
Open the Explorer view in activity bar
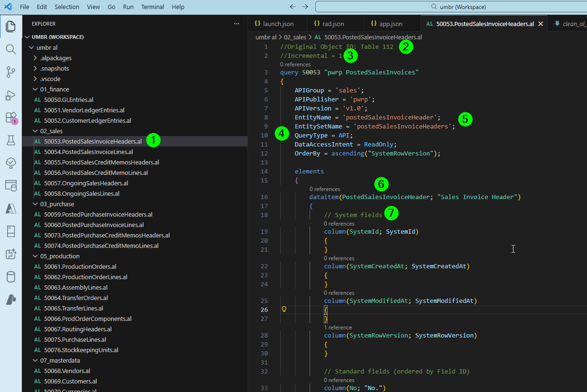[x=10, y=27]
